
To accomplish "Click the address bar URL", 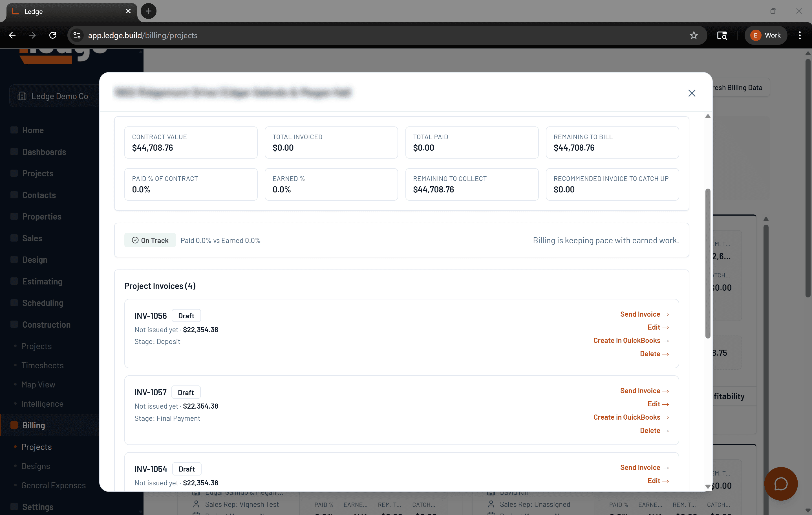I will 143,36.
